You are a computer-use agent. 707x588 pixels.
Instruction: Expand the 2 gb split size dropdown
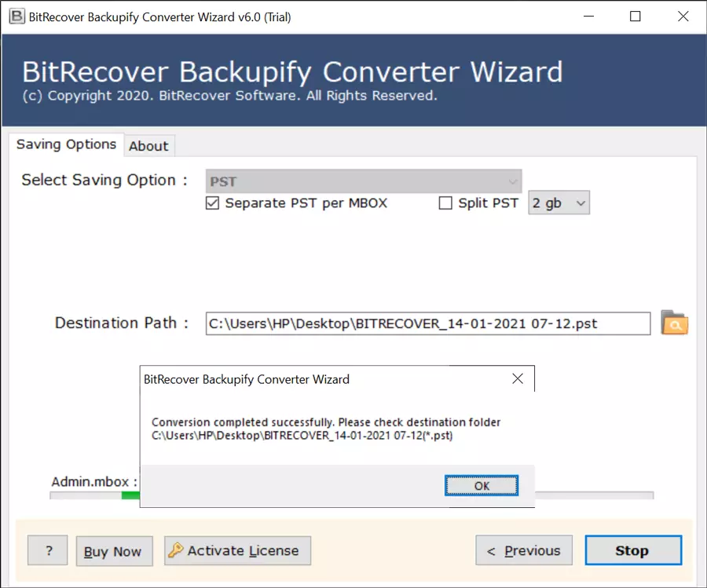pyautogui.click(x=559, y=203)
